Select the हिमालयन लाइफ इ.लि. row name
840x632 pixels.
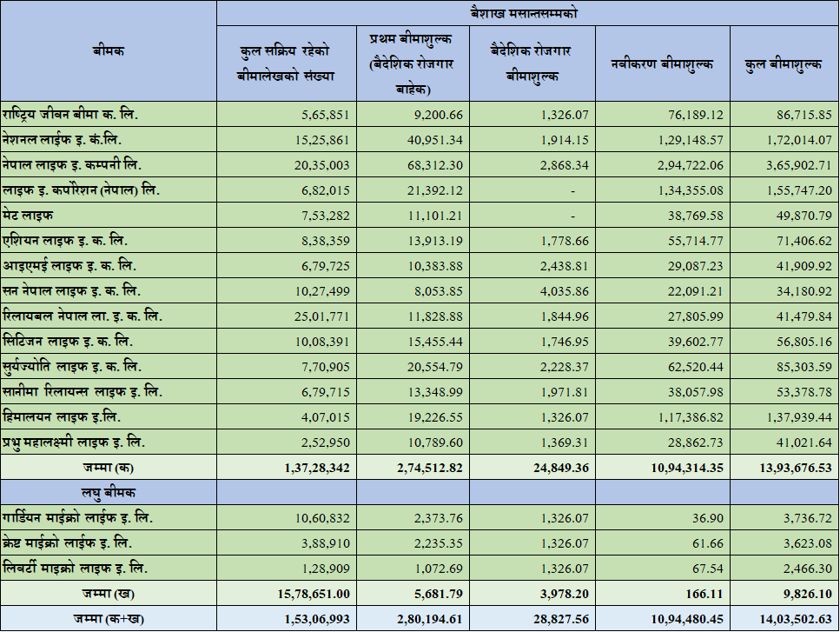point(62,416)
